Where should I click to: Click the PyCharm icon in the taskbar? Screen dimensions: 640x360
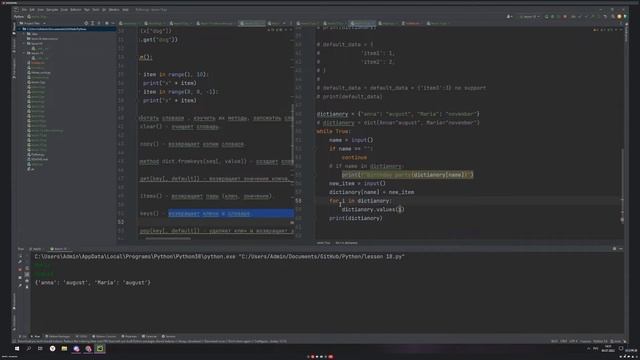tap(100, 349)
